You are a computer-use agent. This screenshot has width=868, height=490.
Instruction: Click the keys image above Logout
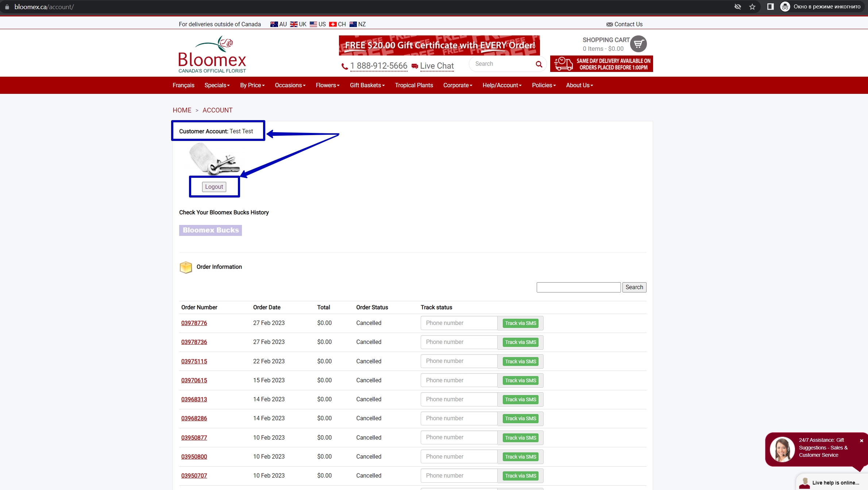pyautogui.click(x=214, y=159)
